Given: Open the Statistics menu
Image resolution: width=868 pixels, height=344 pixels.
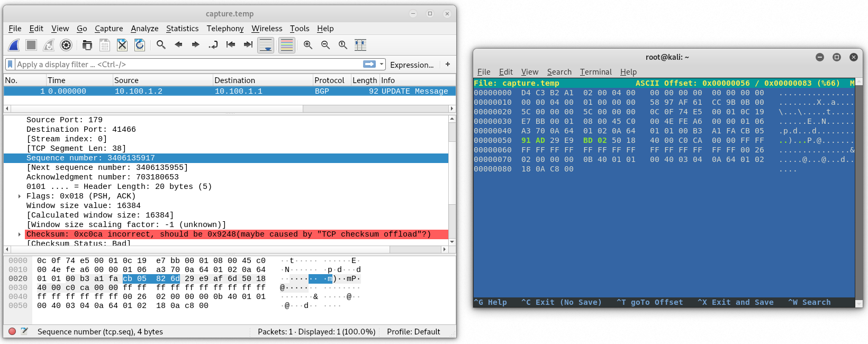Looking at the screenshot, I should click(x=182, y=29).
